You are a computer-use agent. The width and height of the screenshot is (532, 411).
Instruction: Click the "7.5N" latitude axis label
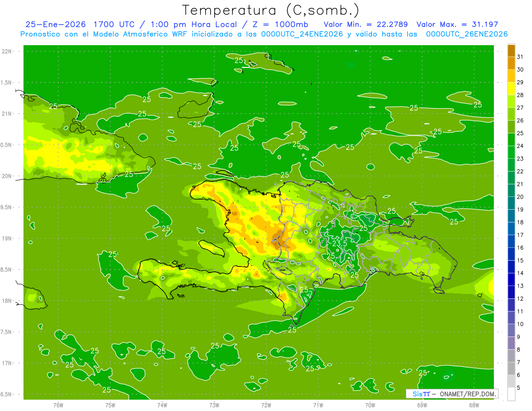[x=7, y=332]
